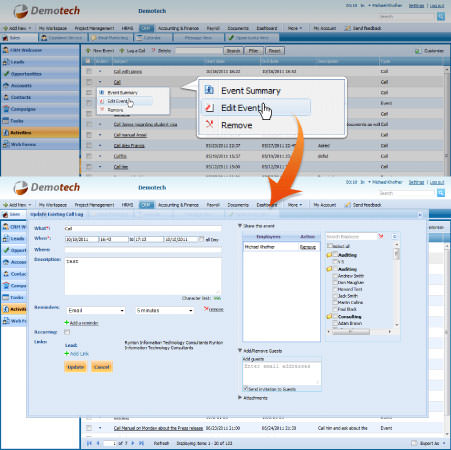Open CRM Welcome in the upper sidebar
This screenshot has height=450, width=451.
pos(40,50)
